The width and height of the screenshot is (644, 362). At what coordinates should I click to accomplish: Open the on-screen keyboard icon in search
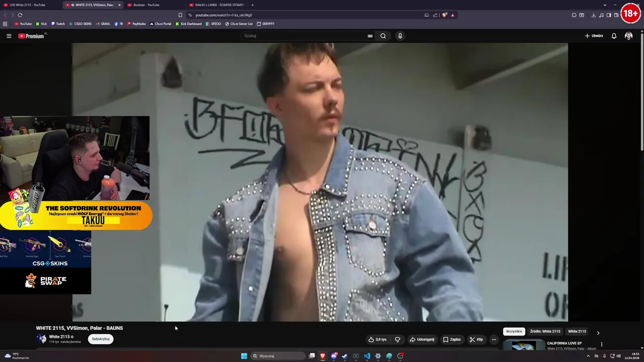click(x=370, y=36)
